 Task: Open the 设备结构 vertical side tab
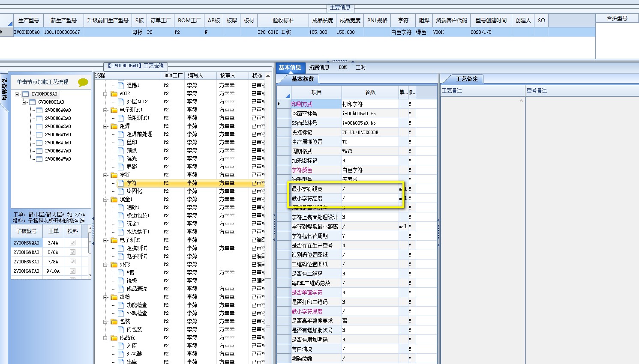pos(4,89)
